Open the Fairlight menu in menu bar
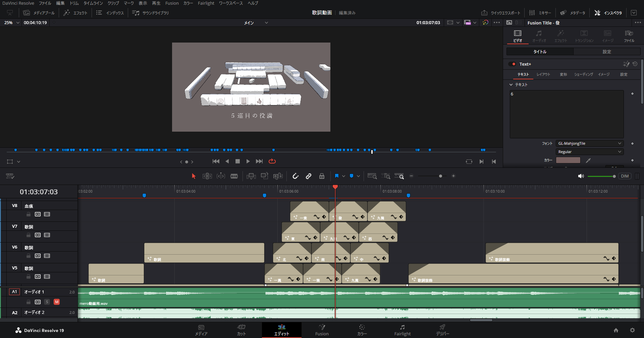Screen dimensions: 644x338 206,3
